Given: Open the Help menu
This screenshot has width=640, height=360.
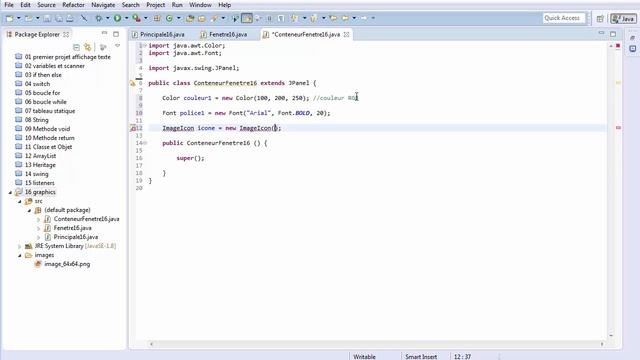Looking at the screenshot, I should [224, 5].
